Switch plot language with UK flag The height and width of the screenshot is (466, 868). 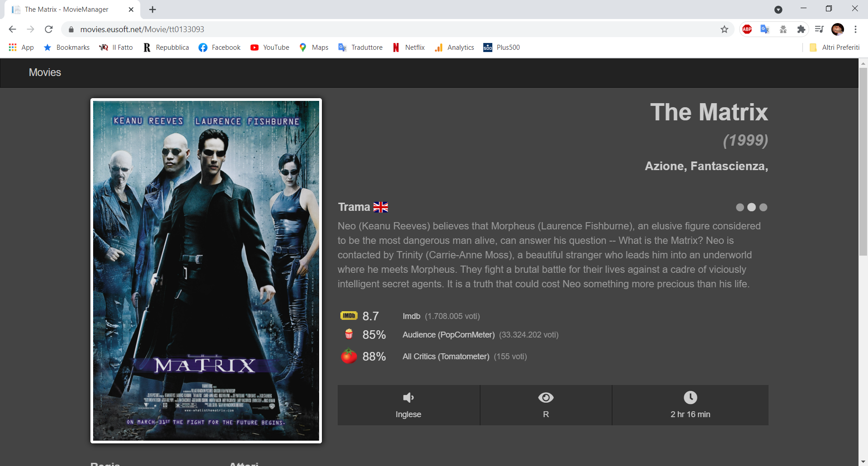click(381, 207)
